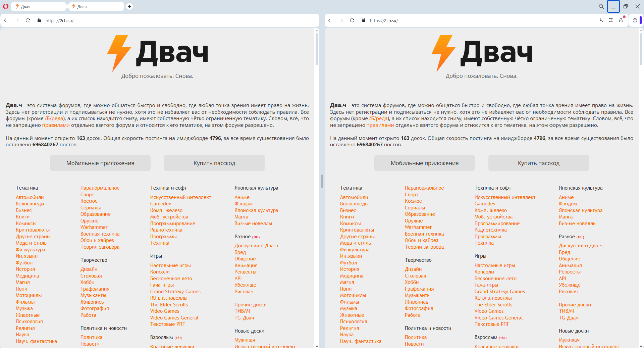
Task: Open Политика board in the left pane
Action: pos(92,337)
